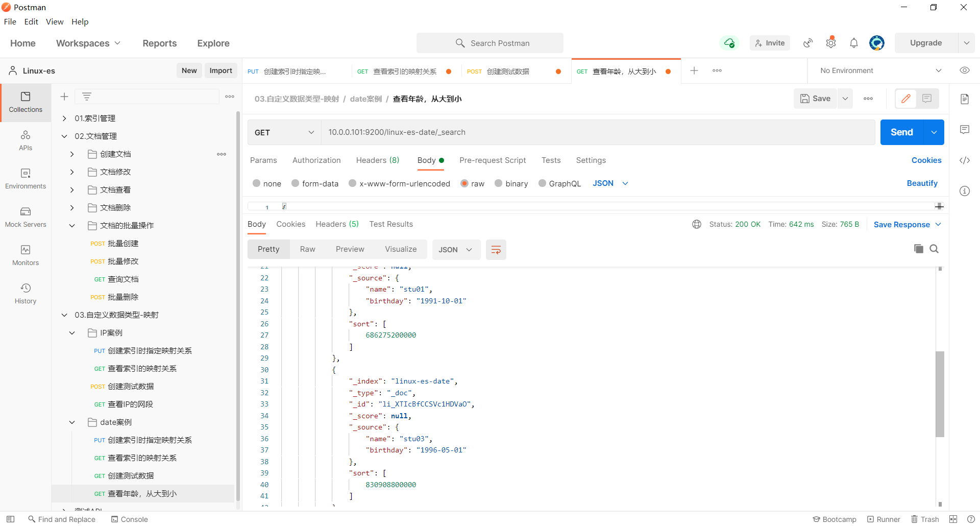The image size is (980, 526).
Task: Click the sync status cloud icon
Action: (x=729, y=43)
